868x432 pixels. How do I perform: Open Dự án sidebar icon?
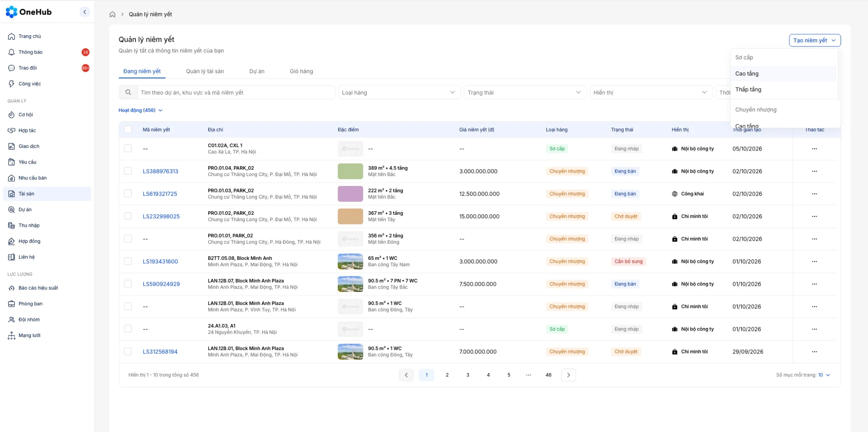coord(12,210)
